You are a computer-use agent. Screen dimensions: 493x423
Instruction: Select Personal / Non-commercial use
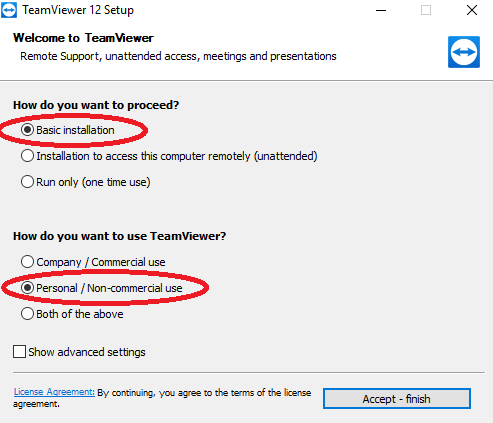(x=102, y=288)
